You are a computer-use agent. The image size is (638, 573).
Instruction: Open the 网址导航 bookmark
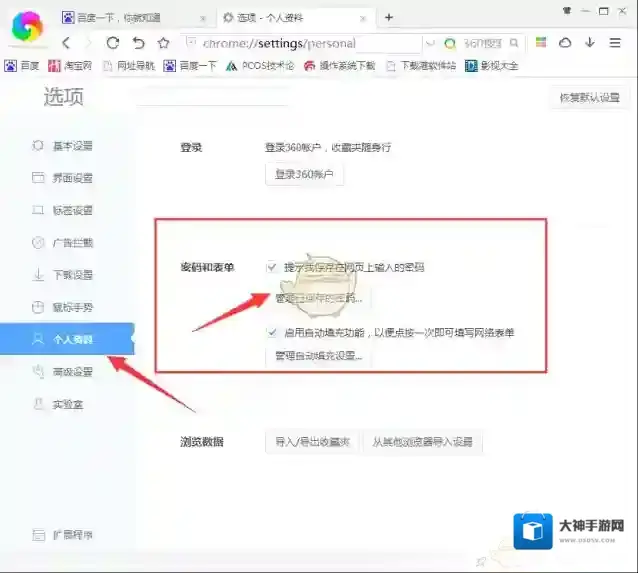click(129, 66)
